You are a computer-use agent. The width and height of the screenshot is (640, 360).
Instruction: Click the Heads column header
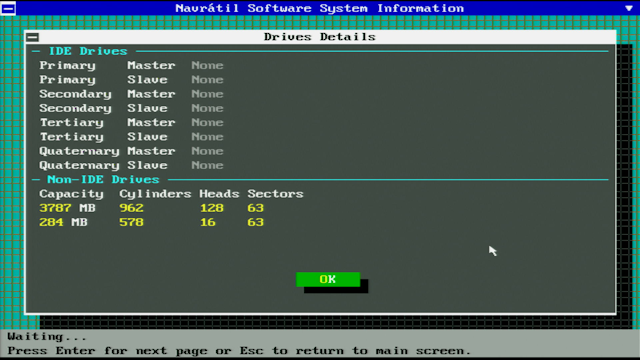point(219,194)
